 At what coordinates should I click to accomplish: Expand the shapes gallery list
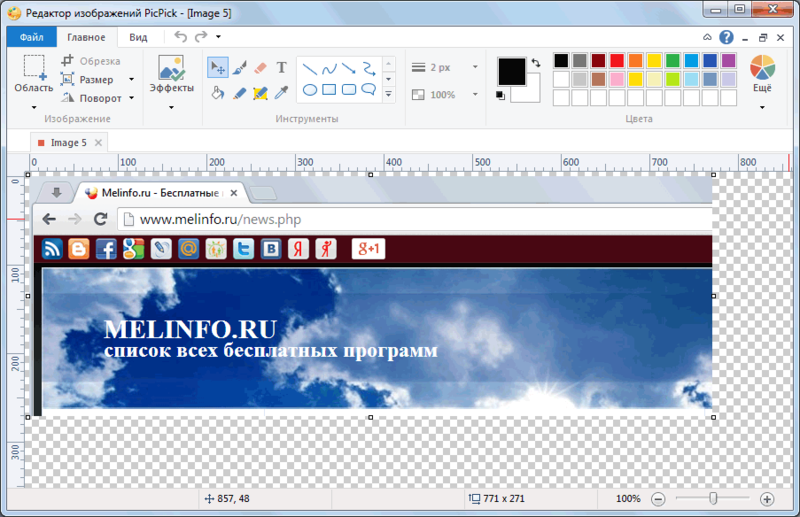click(389, 94)
